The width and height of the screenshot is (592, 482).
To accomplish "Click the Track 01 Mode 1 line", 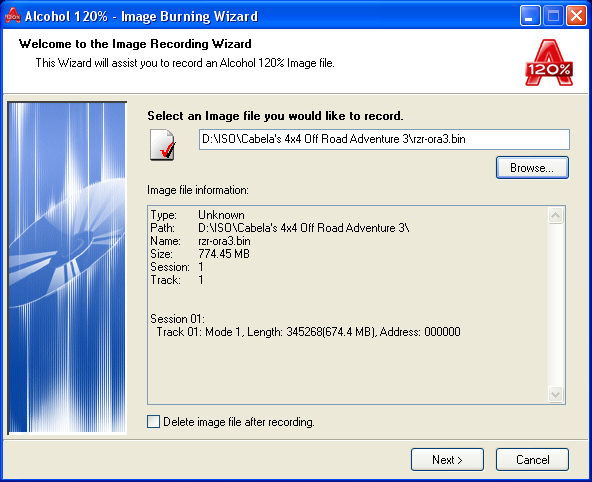I will coord(308,332).
